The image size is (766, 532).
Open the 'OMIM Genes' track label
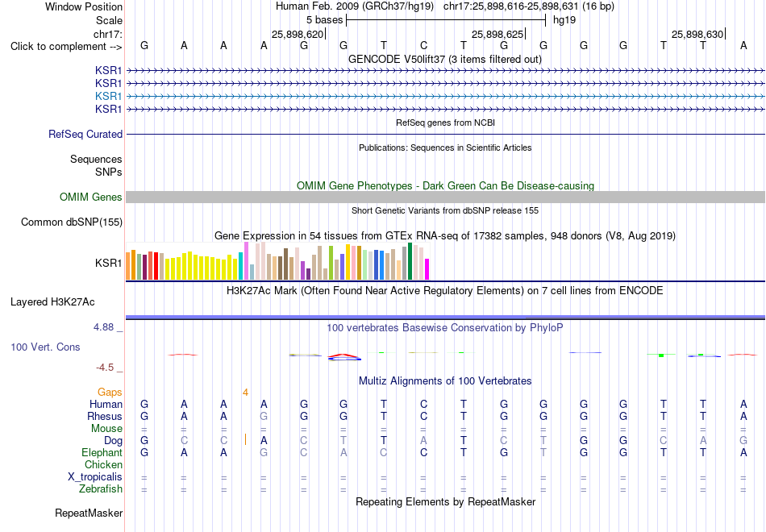pos(90,197)
